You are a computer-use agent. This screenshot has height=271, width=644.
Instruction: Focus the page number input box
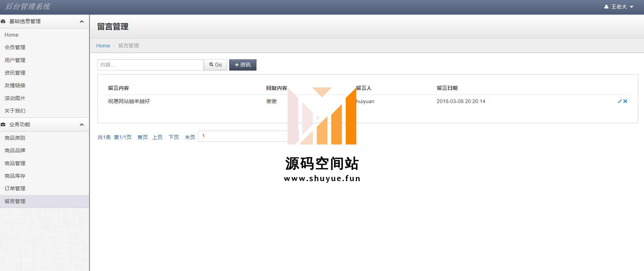(x=248, y=136)
